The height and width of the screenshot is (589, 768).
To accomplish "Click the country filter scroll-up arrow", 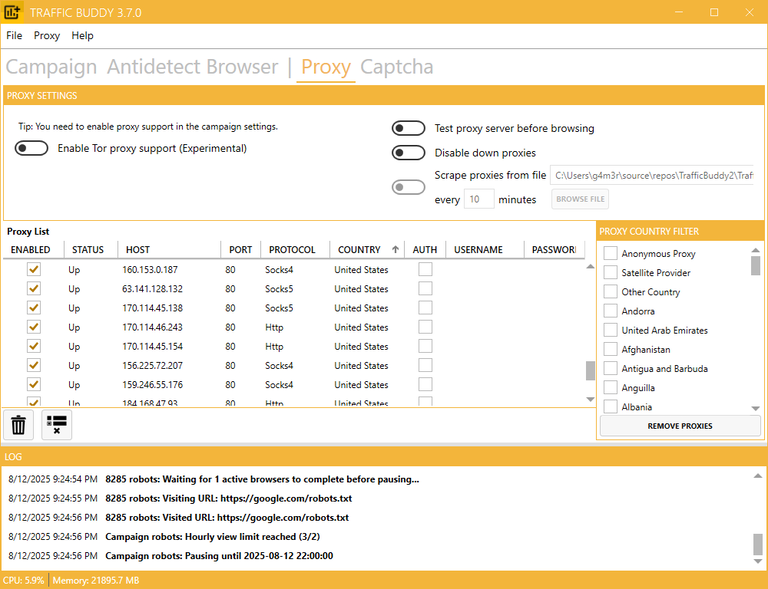I will tap(756, 248).
